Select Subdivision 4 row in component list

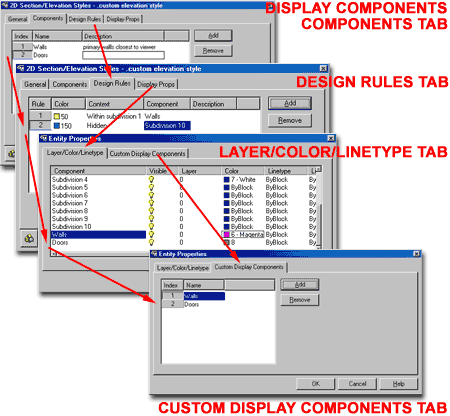coord(70,180)
